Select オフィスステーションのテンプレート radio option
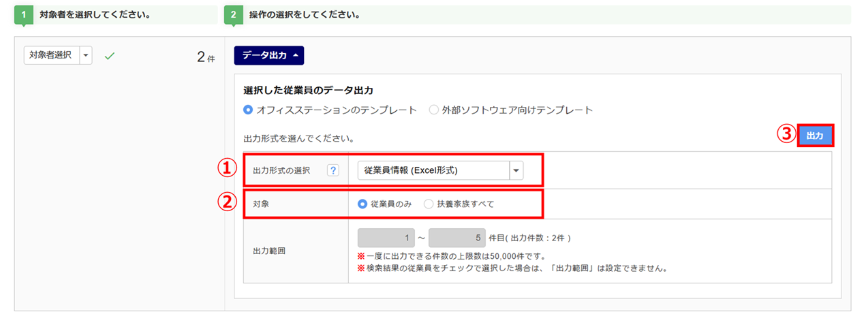Viewport: 868px width, 314px height. coord(248,110)
